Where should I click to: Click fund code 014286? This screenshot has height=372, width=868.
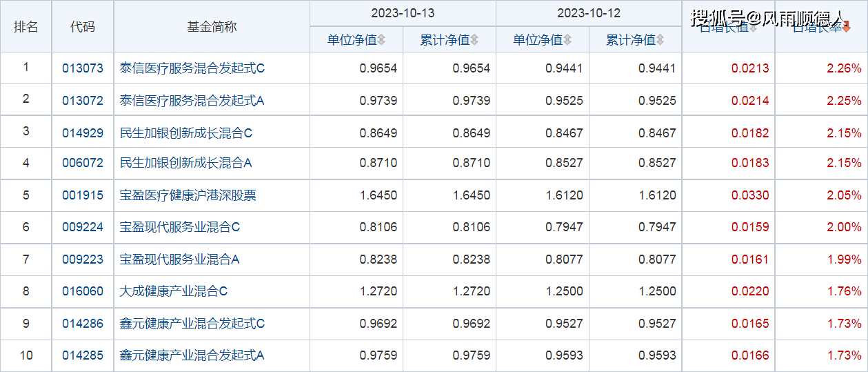83,324
